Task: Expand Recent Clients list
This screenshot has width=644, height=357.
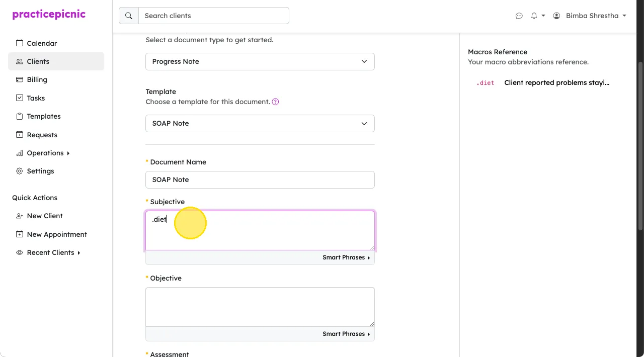Action: coord(56,252)
